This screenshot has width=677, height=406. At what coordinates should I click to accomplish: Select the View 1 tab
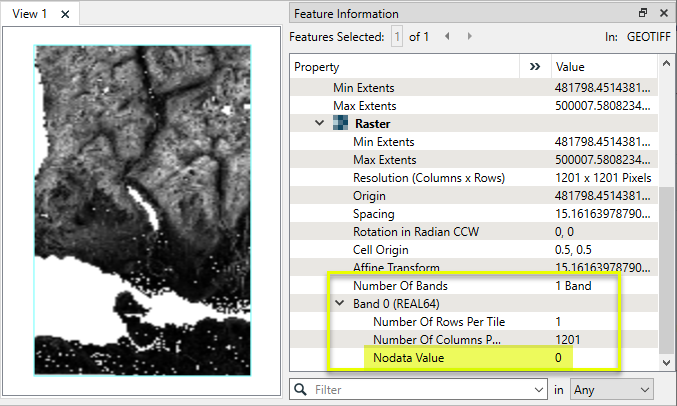click(x=30, y=14)
